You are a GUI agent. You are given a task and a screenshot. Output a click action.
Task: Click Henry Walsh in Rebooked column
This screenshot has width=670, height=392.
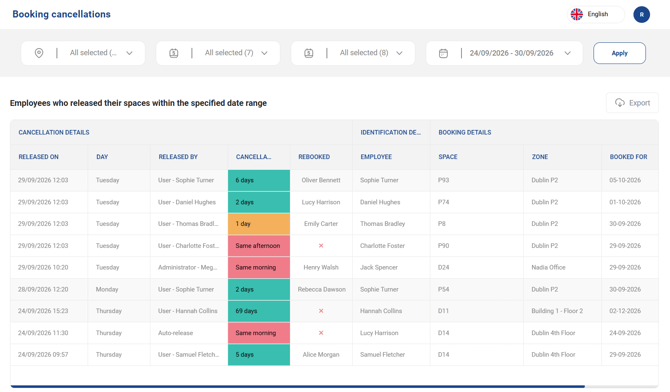click(321, 268)
